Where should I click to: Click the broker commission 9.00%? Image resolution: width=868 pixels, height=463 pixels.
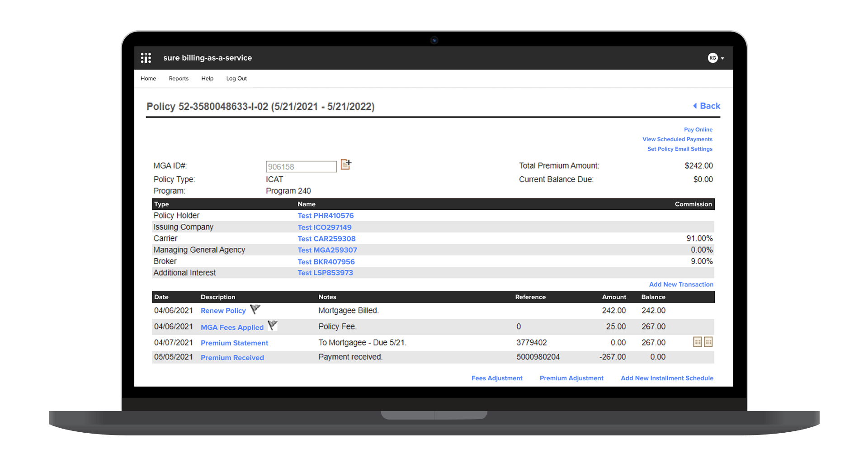702,261
